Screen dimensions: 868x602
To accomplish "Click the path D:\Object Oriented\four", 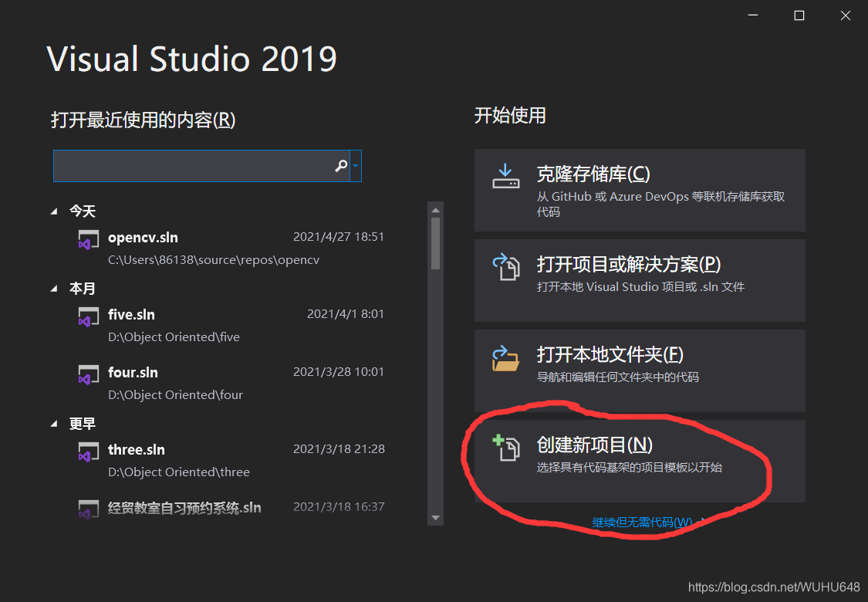I will tap(175, 395).
